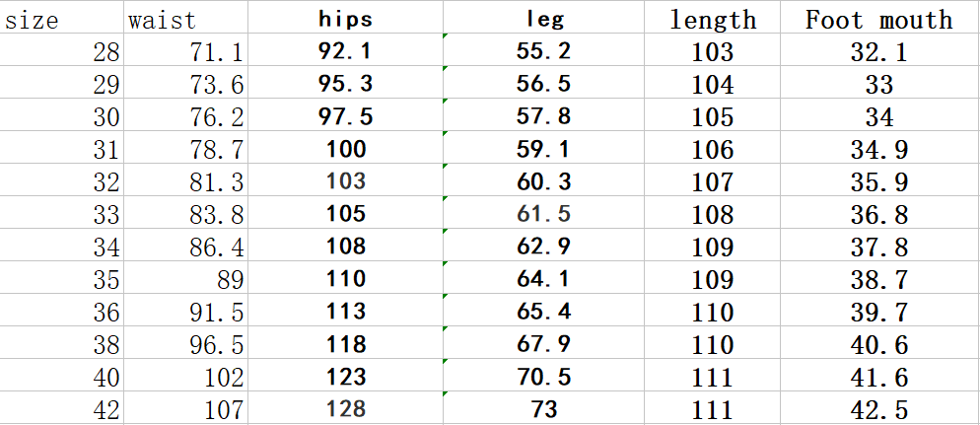Click the hips value 128
The width and height of the screenshot is (980, 425).
tap(345, 409)
